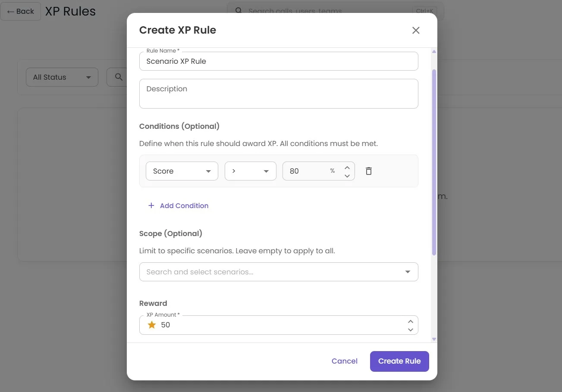Screen dimensions: 562x392
Task: Click the Create Rule button
Action: click(x=399, y=361)
